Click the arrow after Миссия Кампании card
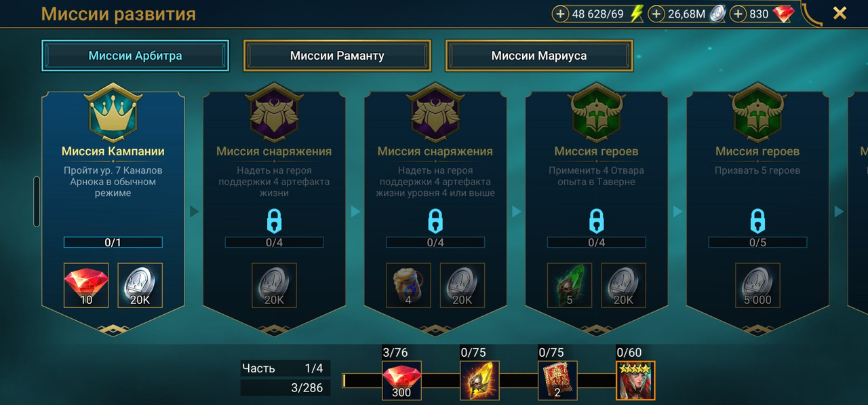This screenshot has height=405, width=868. point(195,212)
